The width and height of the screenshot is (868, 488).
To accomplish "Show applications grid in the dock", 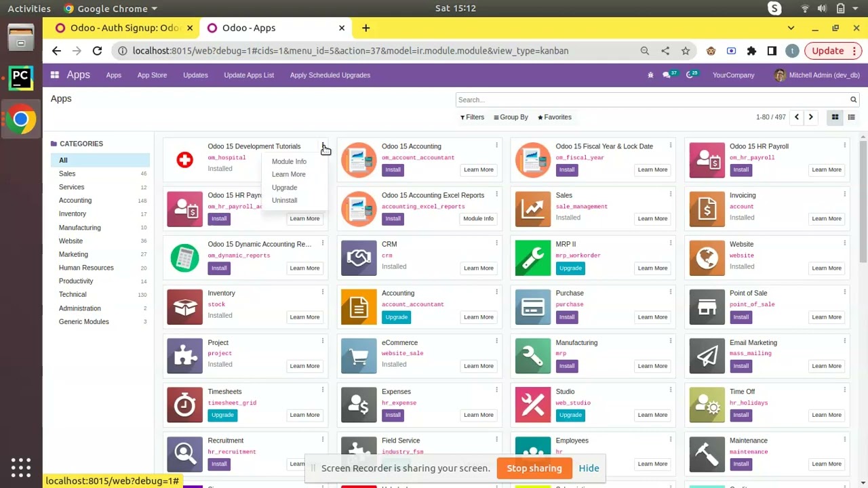I will (21, 468).
